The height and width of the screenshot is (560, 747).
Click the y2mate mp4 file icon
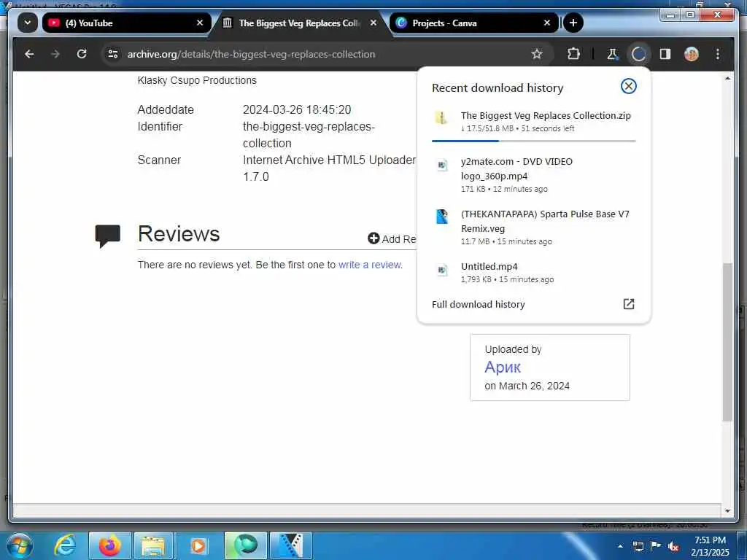(442, 165)
